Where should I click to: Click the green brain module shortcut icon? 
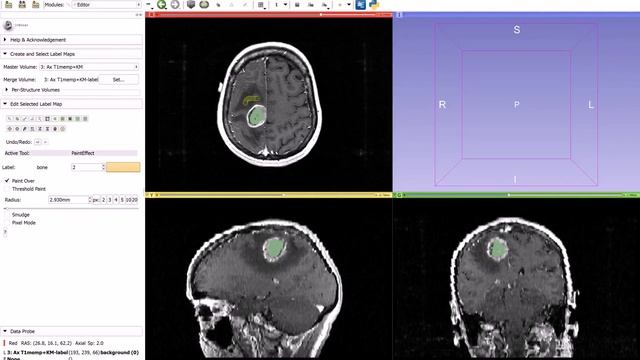204,4
